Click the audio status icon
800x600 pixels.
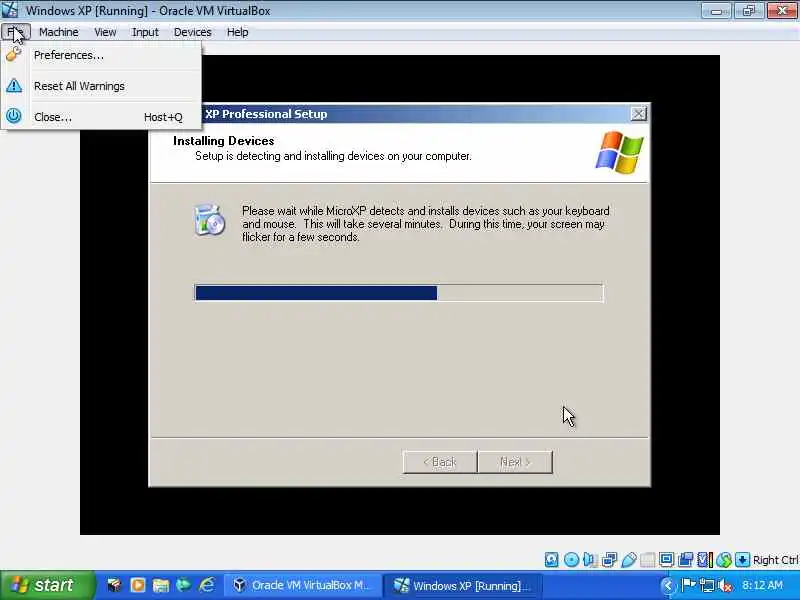pyautogui.click(x=590, y=560)
